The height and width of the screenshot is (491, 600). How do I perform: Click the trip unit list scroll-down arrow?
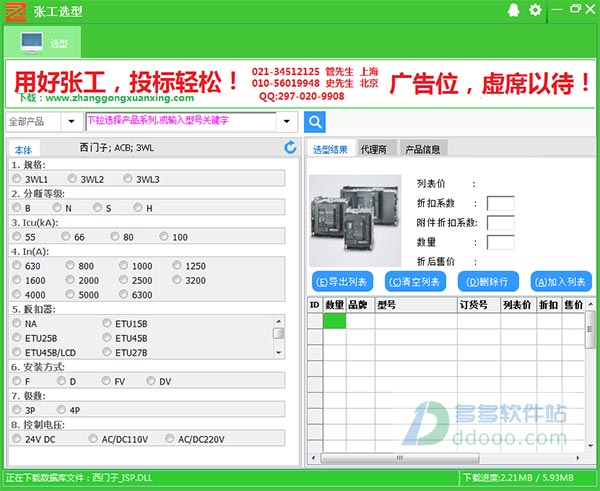click(x=279, y=352)
